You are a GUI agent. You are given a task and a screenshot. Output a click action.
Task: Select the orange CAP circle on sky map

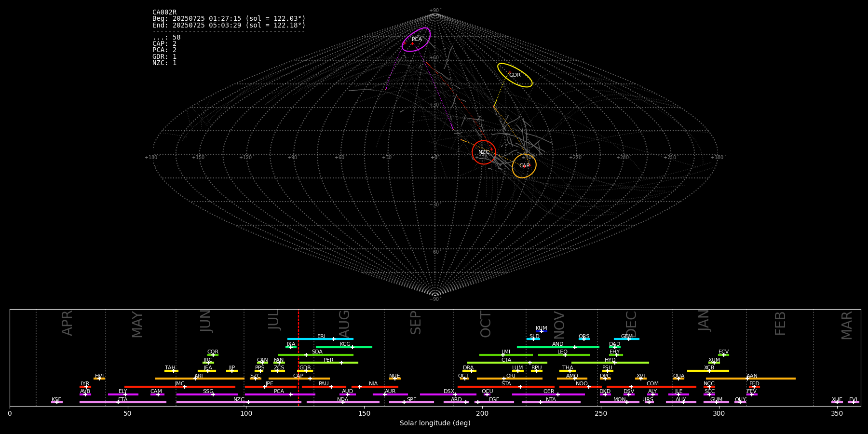point(524,166)
